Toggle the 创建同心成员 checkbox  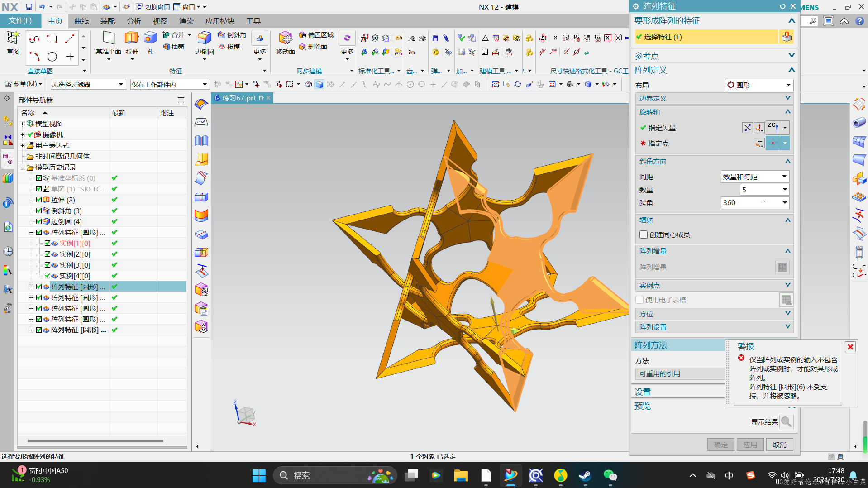click(x=643, y=234)
